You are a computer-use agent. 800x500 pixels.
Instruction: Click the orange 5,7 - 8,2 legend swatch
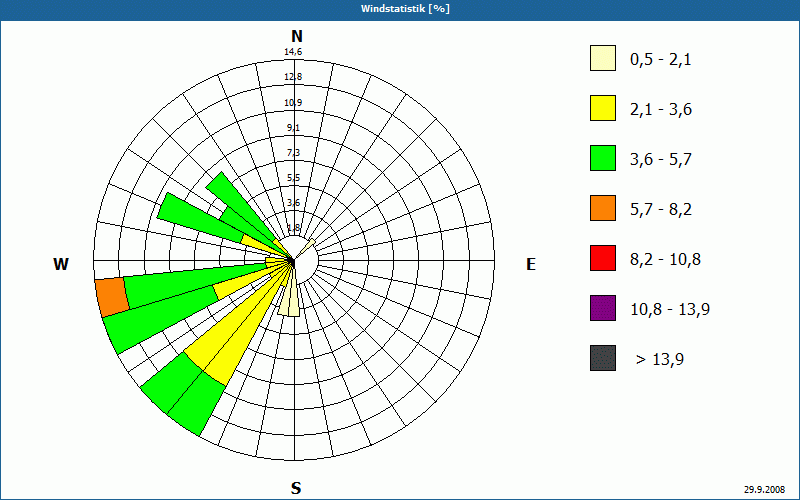coord(603,208)
